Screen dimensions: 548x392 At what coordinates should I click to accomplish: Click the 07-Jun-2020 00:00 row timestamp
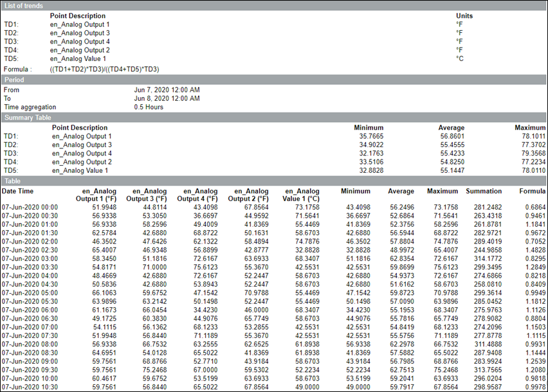(x=30, y=208)
